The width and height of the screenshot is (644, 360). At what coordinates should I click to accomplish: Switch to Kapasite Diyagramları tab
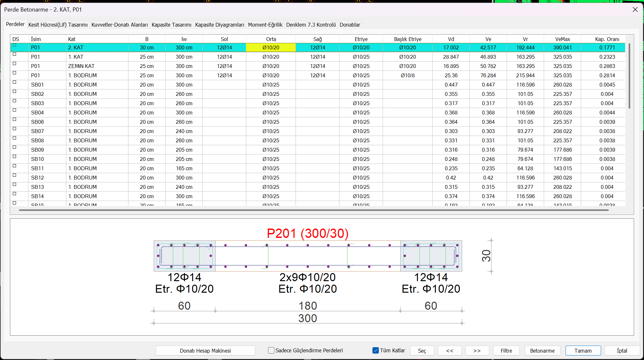(219, 25)
